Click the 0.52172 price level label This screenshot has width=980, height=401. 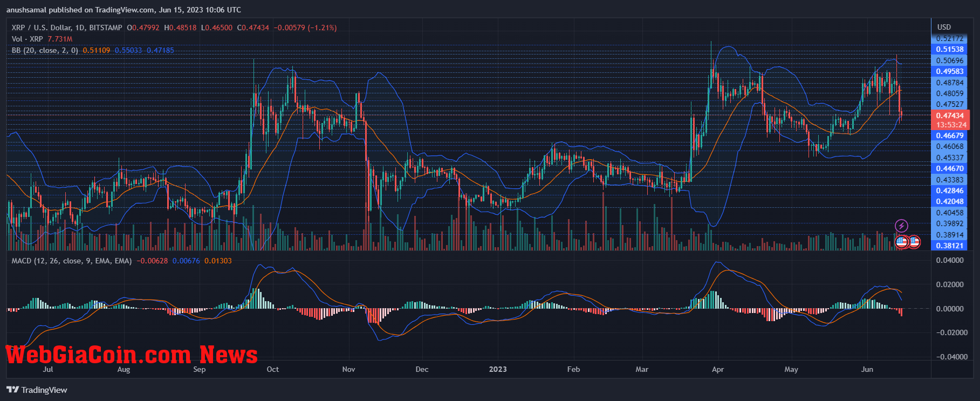[x=949, y=38]
